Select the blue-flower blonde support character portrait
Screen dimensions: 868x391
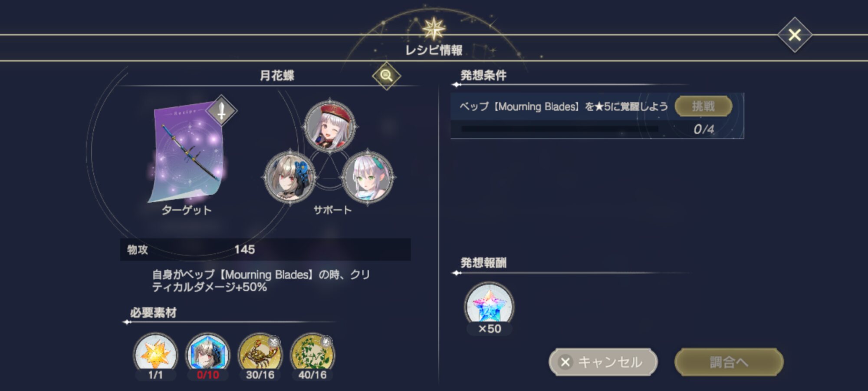[x=290, y=177]
